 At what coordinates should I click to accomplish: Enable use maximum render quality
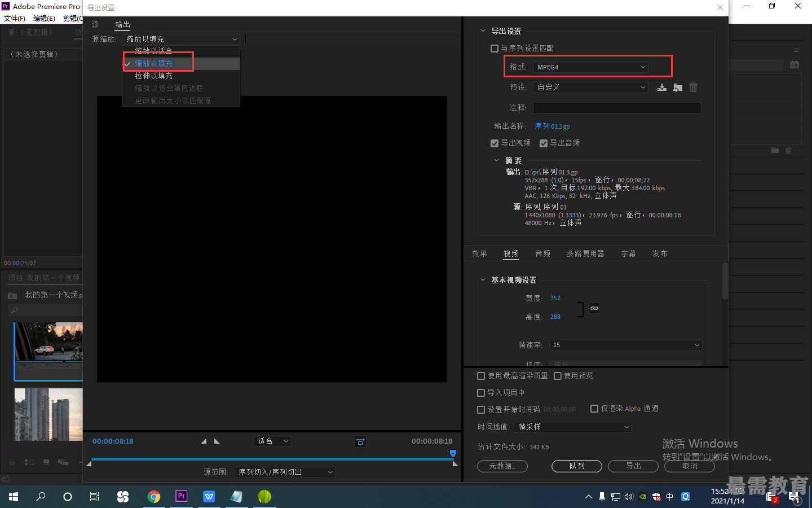click(x=481, y=376)
